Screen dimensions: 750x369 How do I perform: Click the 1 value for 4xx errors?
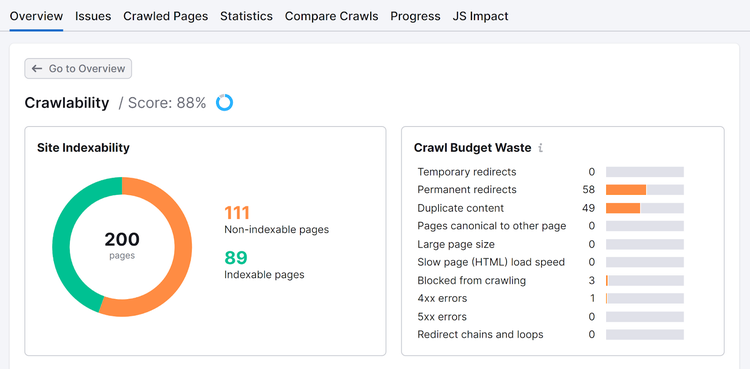(x=593, y=299)
